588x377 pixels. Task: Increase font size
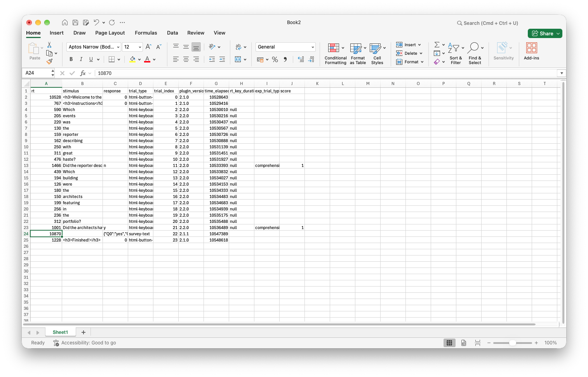pyautogui.click(x=148, y=47)
